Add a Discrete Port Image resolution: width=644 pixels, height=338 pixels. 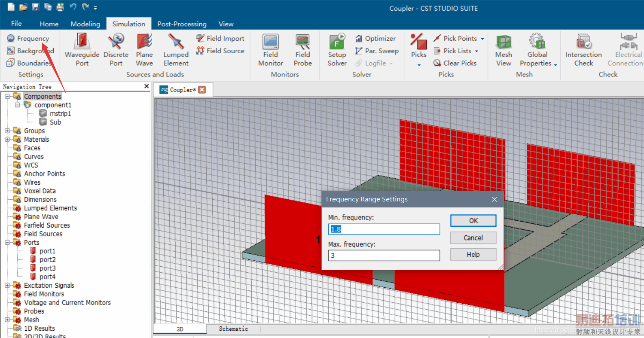116,50
